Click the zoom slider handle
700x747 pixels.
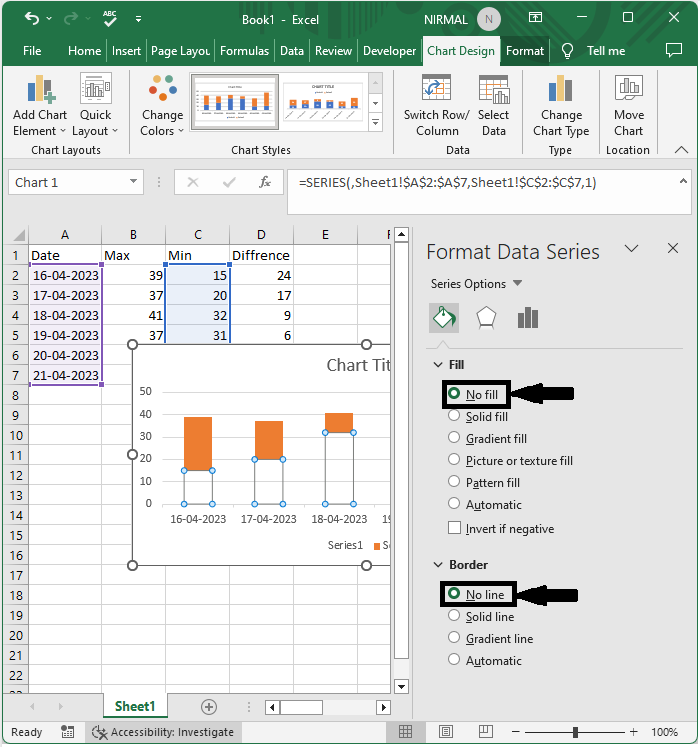point(575,732)
